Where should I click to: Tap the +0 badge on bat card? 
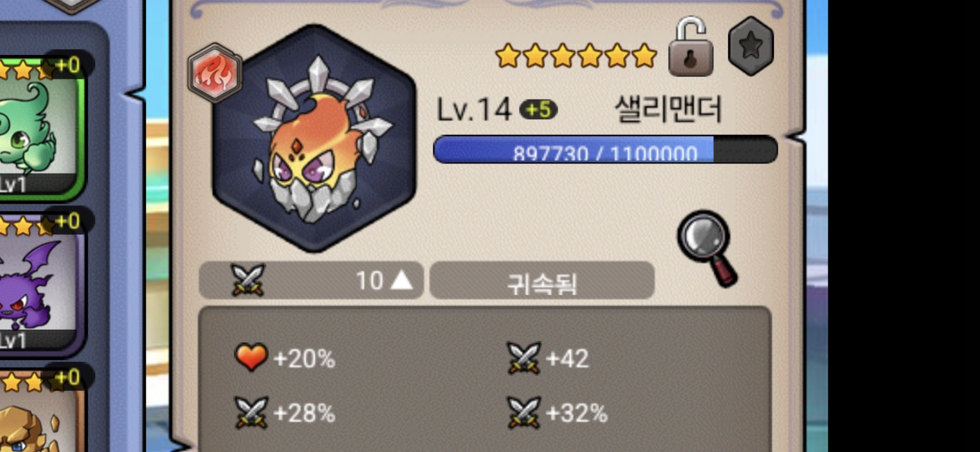tap(67, 221)
